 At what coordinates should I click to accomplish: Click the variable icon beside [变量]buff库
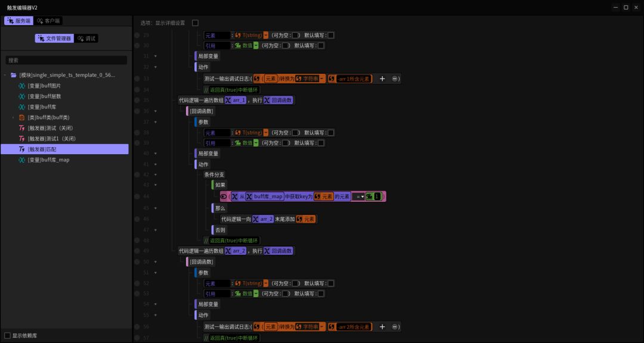(22, 107)
